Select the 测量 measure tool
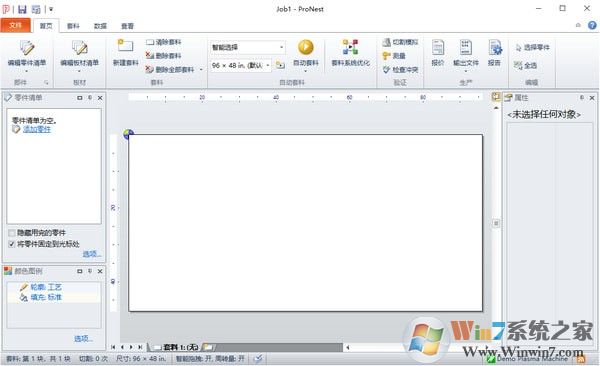This screenshot has height=366, width=600. 394,56
